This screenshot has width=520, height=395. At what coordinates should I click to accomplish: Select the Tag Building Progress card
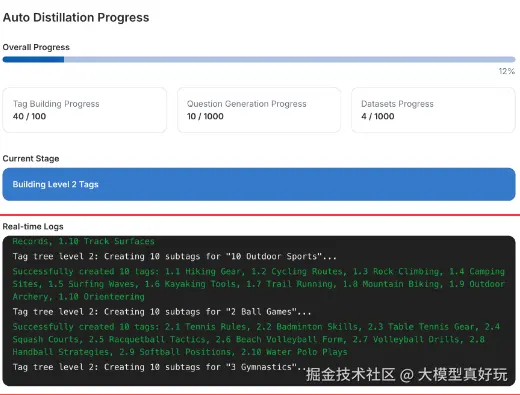85,110
